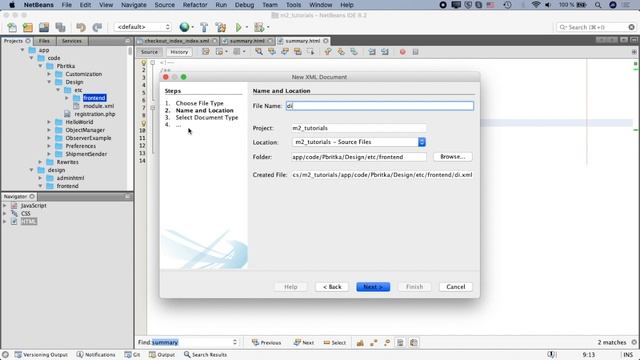The width and height of the screenshot is (640, 360).
Task: Click the Browse button for folder
Action: [453, 157]
